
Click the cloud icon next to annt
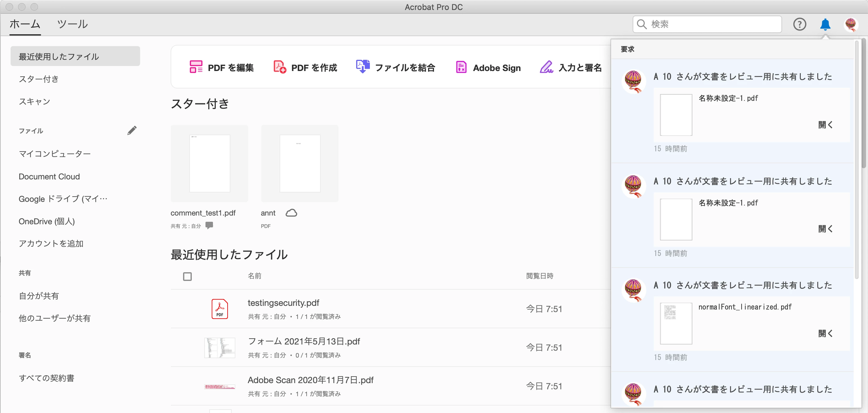coord(291,213)
